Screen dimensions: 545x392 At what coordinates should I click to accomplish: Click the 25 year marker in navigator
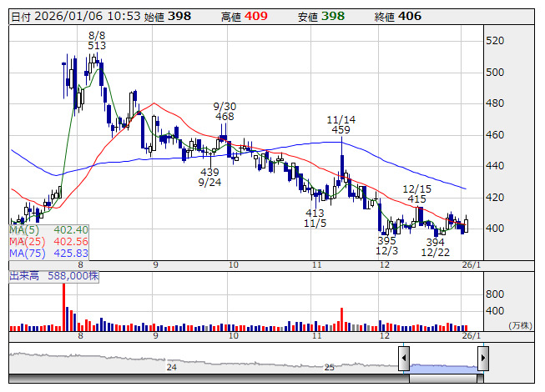click(329, 367)
